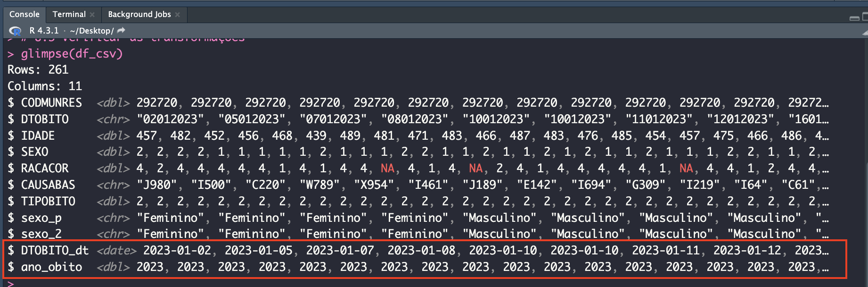Click the working directory arrow next to ~/Desktop/
The image size is (868, 287).
point(121,31)
